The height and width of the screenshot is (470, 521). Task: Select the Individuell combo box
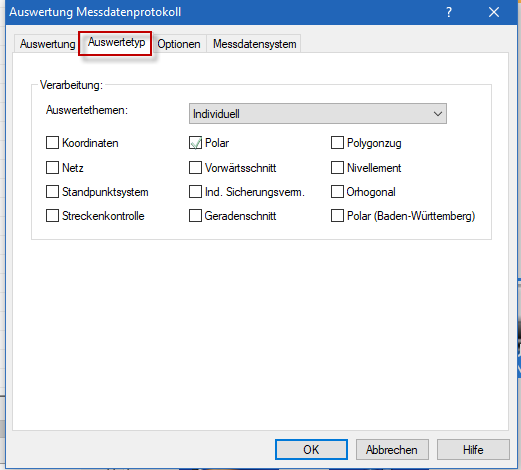tap(318, 114)
